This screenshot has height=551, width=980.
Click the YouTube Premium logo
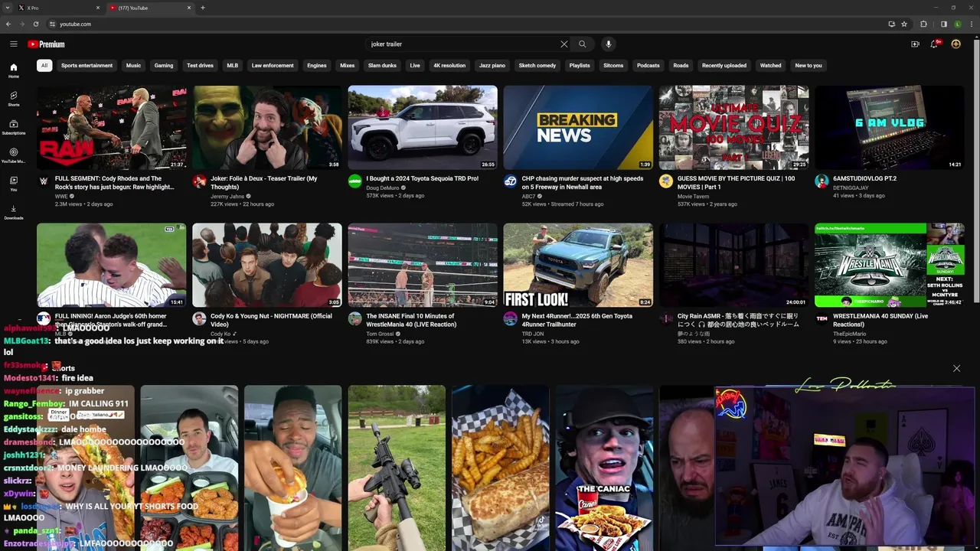point(46,44)
